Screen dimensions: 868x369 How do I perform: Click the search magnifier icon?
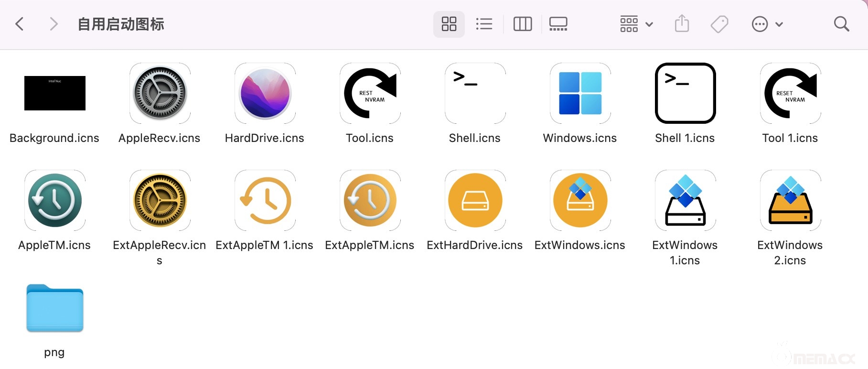tap(841, 24)
